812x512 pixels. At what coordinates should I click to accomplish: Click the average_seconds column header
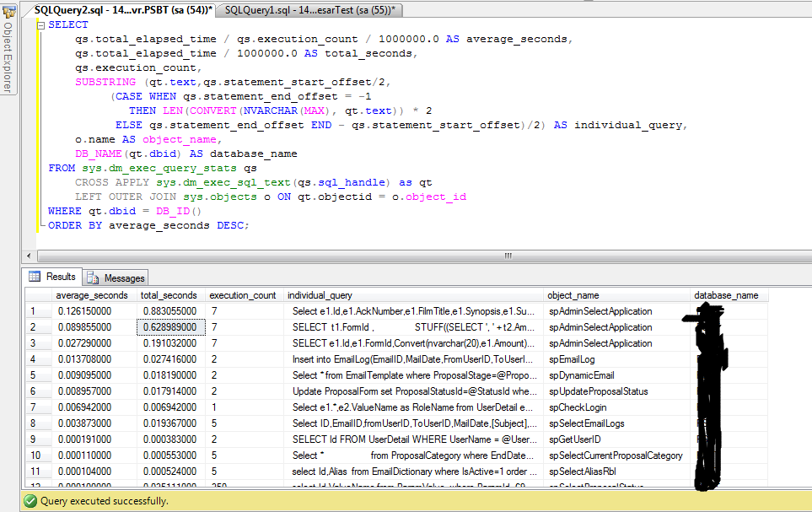92,295
